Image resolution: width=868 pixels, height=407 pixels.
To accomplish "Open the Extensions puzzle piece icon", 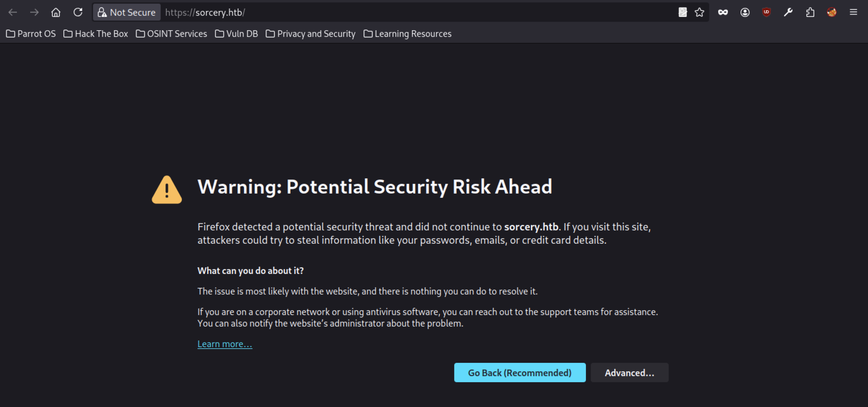I will click(810, 13).
